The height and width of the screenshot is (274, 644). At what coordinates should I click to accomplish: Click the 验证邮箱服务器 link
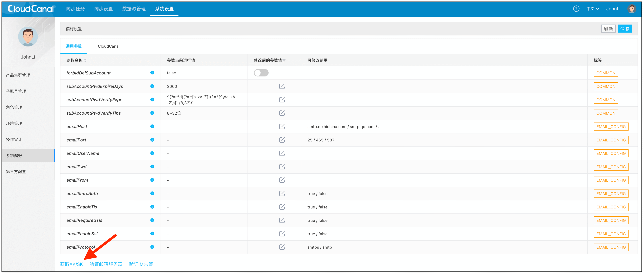point(106,264)
